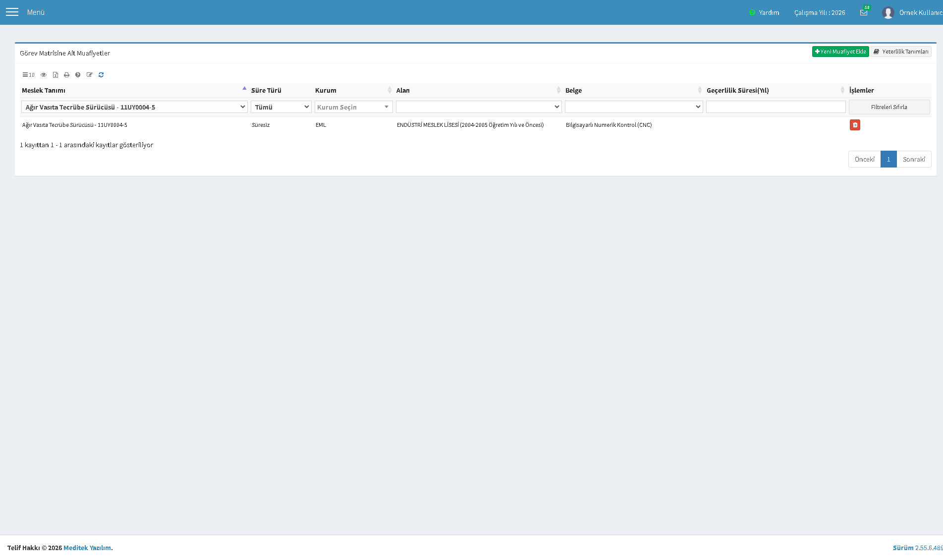Click the printer icon in table toolbar
Screen dimensions: 943x560
66,75
